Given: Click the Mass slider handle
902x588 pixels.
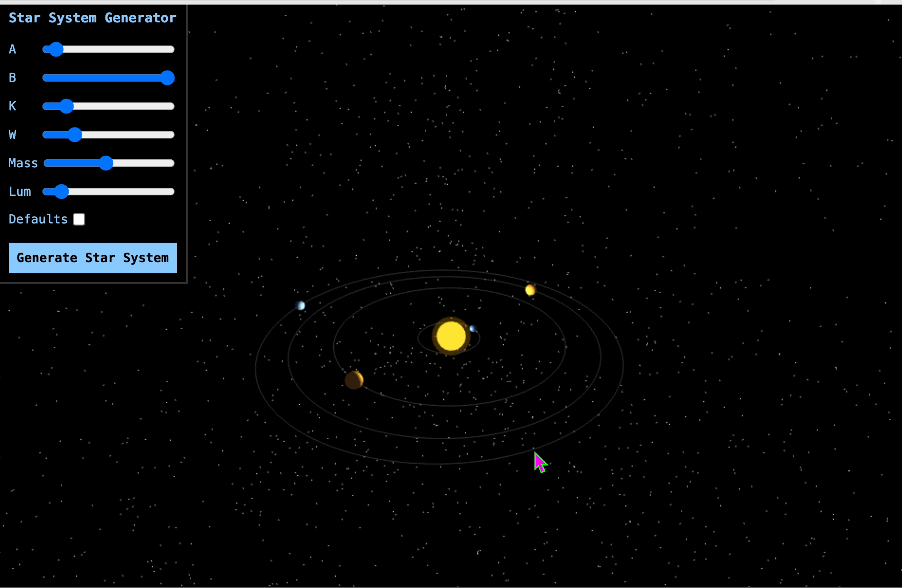Looking at the screenshot, I should (106, 163).
